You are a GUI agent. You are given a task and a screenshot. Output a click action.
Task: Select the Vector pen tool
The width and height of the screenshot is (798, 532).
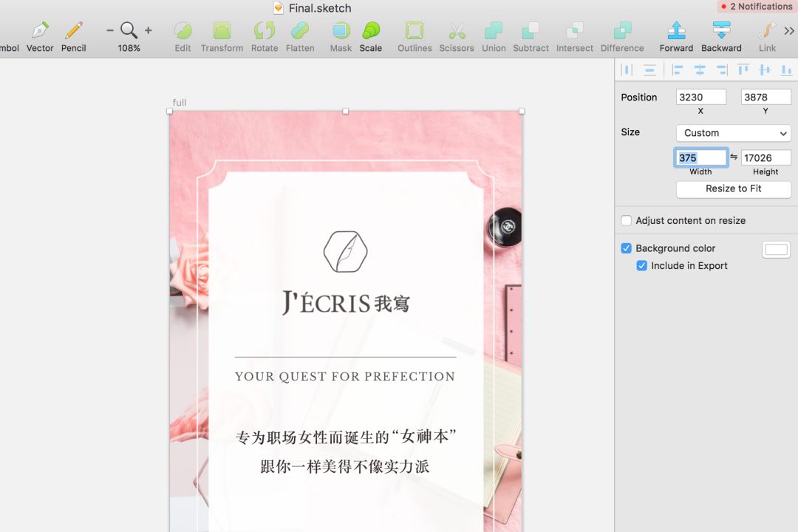pos(40,36)
